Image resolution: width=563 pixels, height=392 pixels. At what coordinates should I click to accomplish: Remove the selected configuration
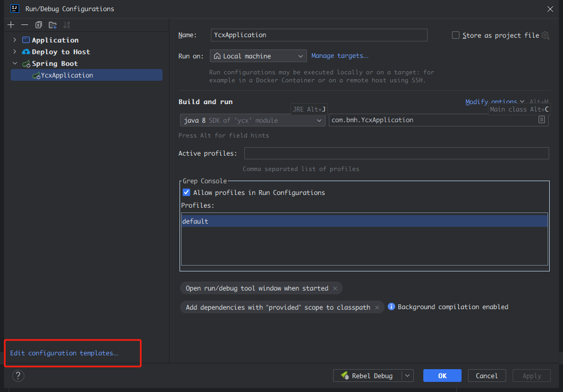tap(24, 25)
